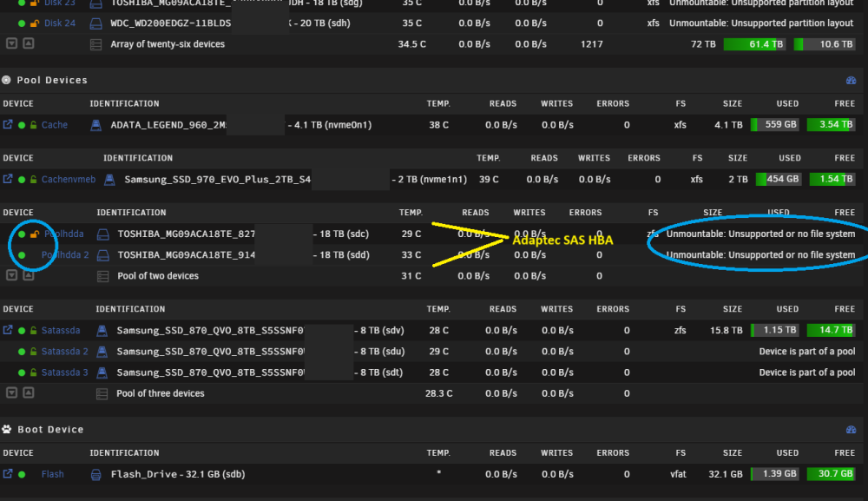Click the list icon beside Pool of three devices
The height and width of the screenshot is (501, 868).
(102, 393)
